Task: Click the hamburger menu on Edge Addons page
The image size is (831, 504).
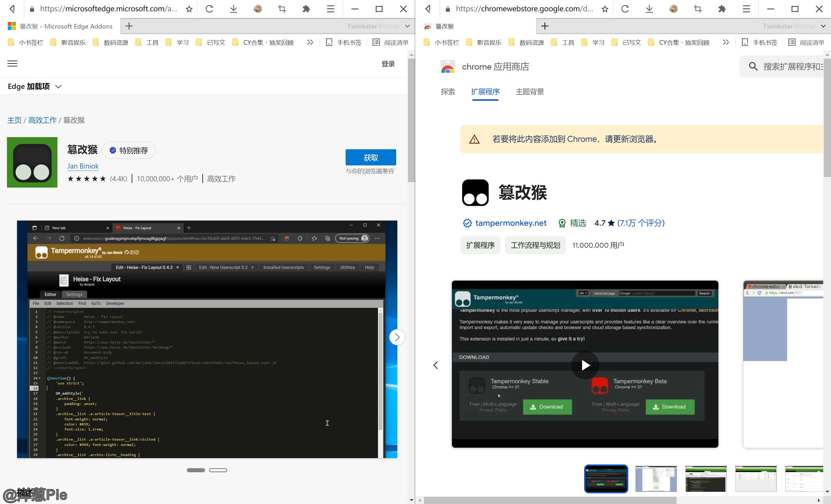Action: pos(12,64)
